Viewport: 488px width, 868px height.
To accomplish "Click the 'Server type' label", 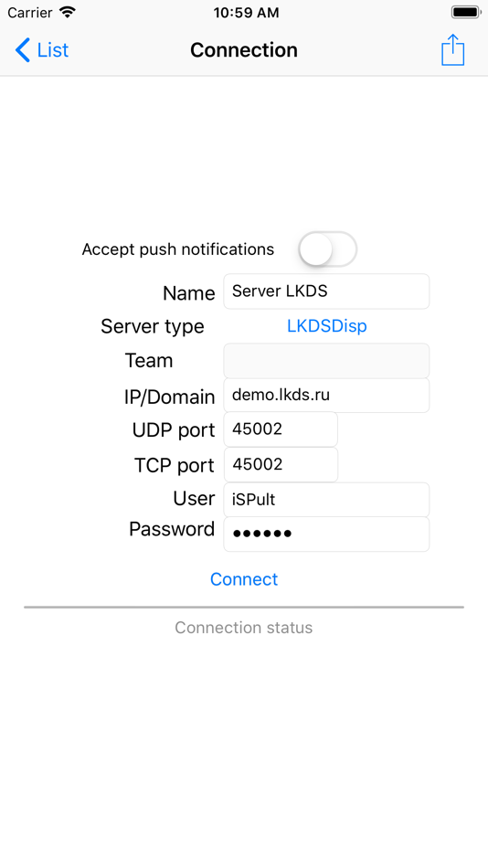I will [153, 326].
